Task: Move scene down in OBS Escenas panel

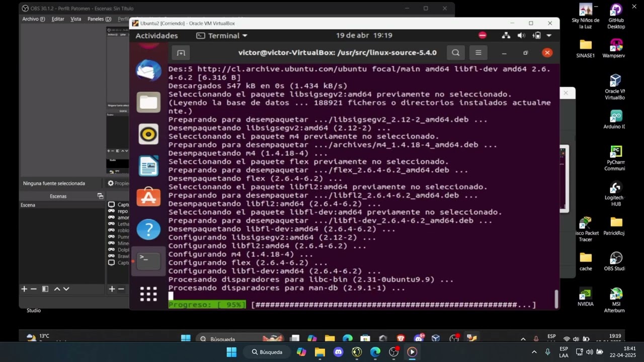Action: pyautogui.click(x=66, y=289)
